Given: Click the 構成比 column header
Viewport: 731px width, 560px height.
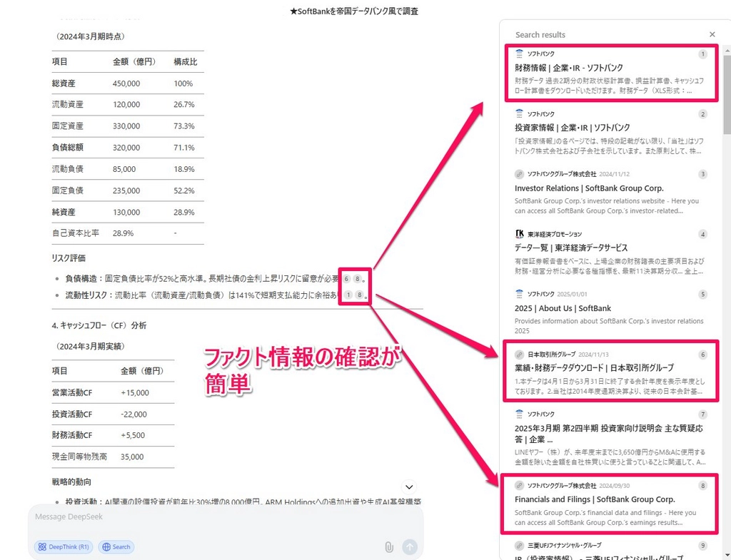Looking at the screenshot, I should (186, 61).
